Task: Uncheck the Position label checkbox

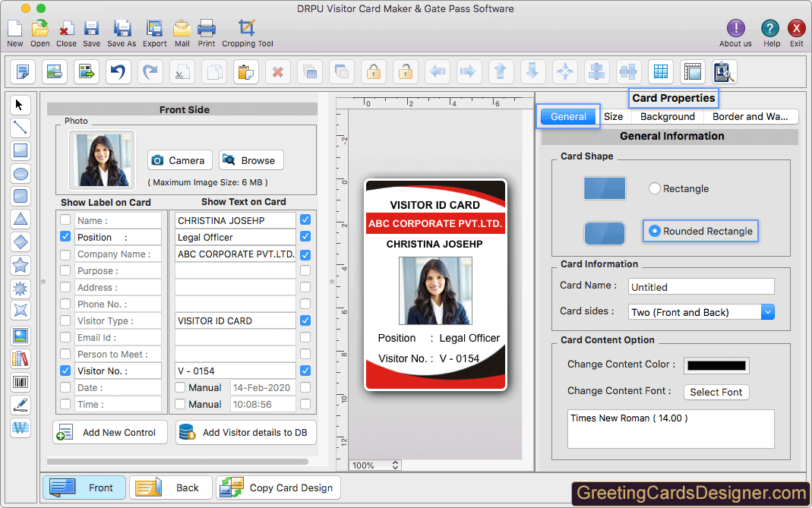Action: 65,236
